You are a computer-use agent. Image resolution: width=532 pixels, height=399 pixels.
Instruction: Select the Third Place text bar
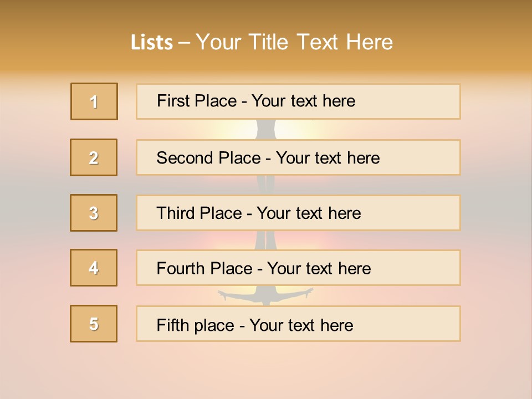pyautogui.click(x=298, y=213)
